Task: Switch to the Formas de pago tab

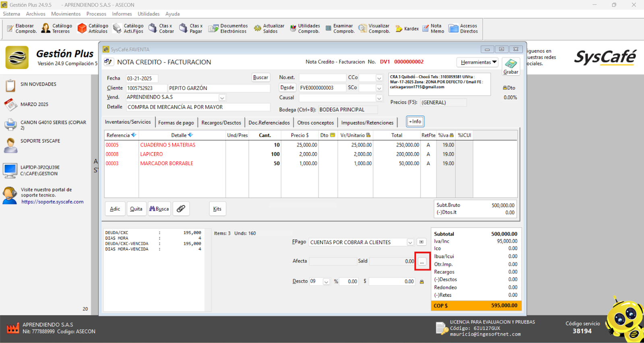Action: click(176, 123)
